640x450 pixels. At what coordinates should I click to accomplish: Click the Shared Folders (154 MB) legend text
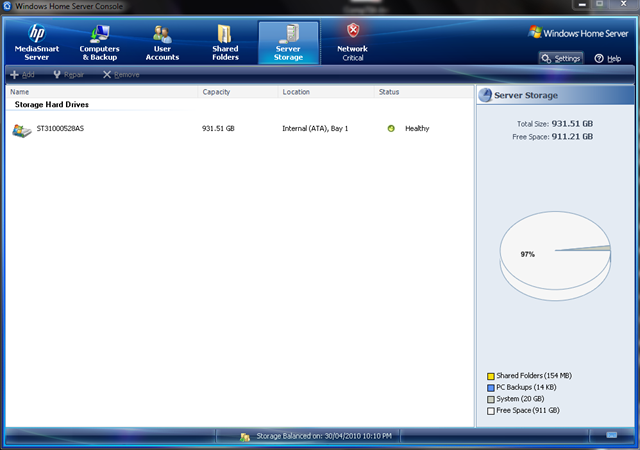[x=534, y=376]
